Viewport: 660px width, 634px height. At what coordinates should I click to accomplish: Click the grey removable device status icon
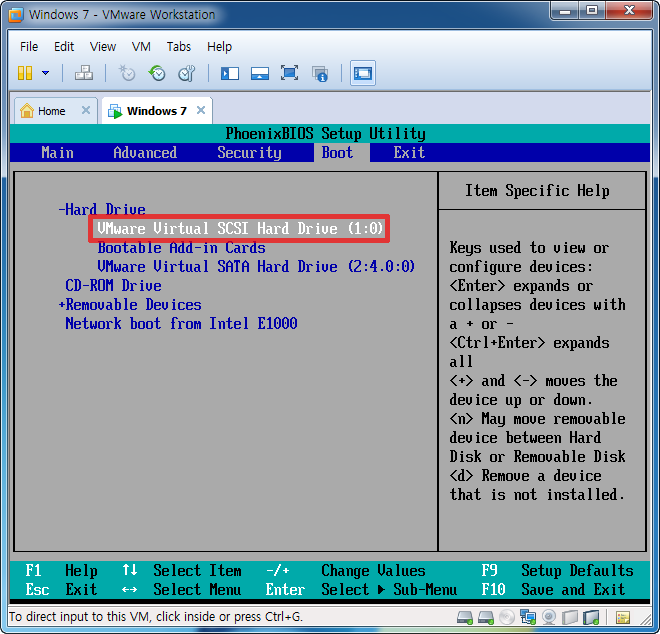(x=570, y=618)
